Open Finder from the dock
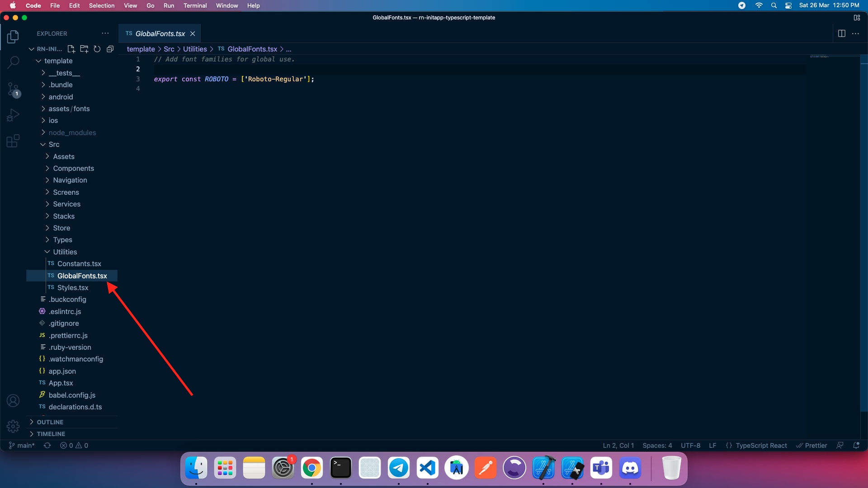868x488 pixels. (196, 468)
